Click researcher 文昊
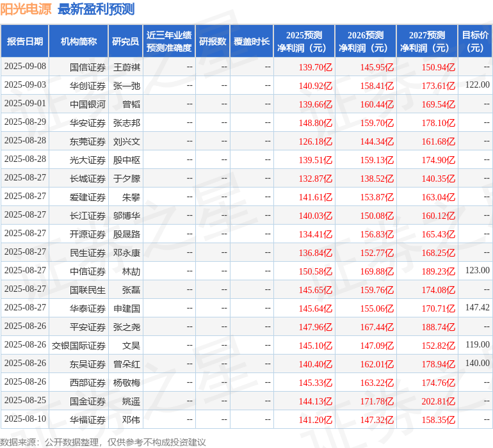Image resolution: width=493 pixels, height=448 pixels. (131, 346)
